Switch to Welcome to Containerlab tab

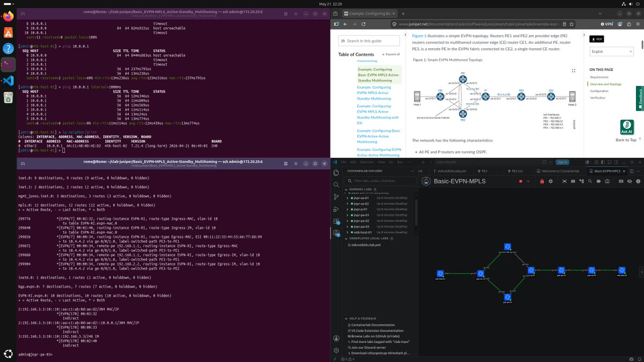tap(559, 171)
